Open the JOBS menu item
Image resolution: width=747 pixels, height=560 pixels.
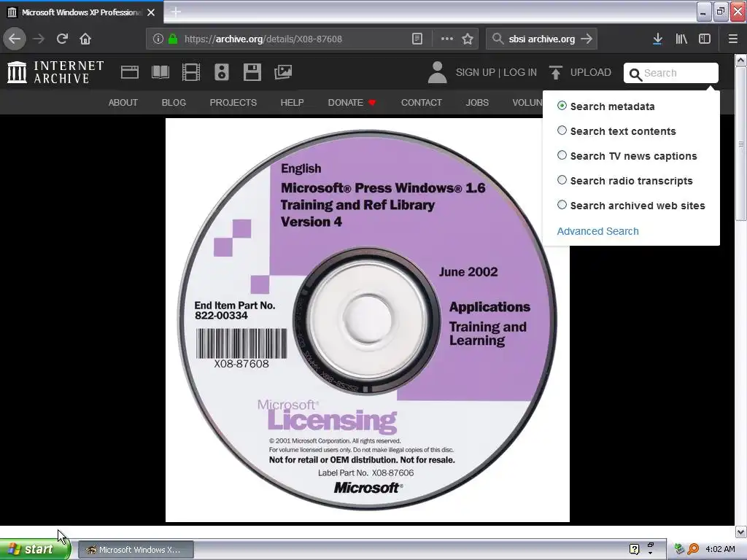tap(477, 102)
